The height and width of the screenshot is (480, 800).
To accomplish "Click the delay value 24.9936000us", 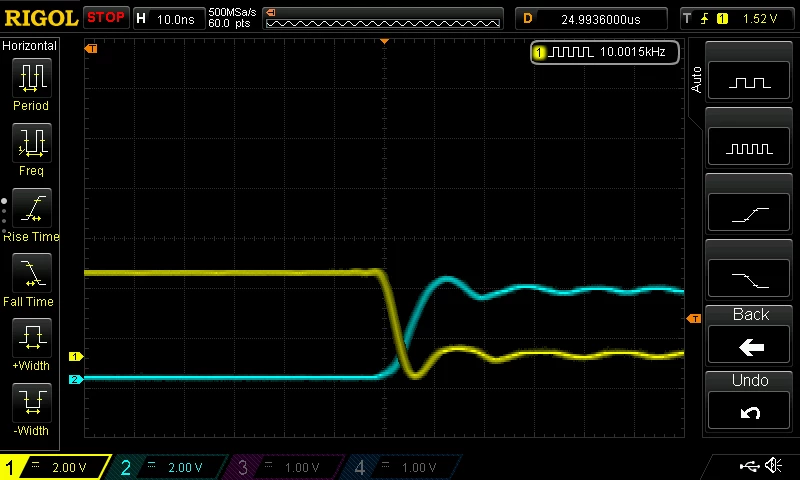I will [601, 19].
